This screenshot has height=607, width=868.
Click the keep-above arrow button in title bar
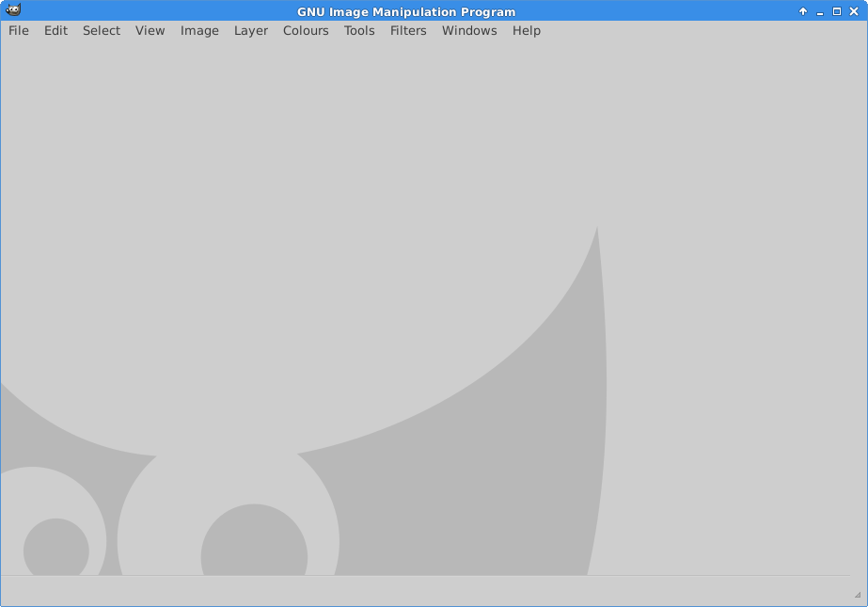pos(803,11)
